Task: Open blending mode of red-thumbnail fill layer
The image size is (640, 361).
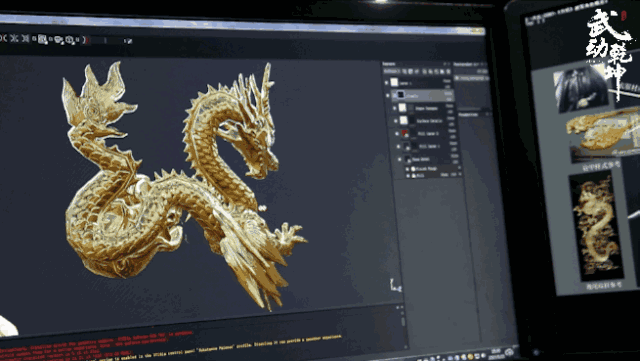Action: pos(452,131)
